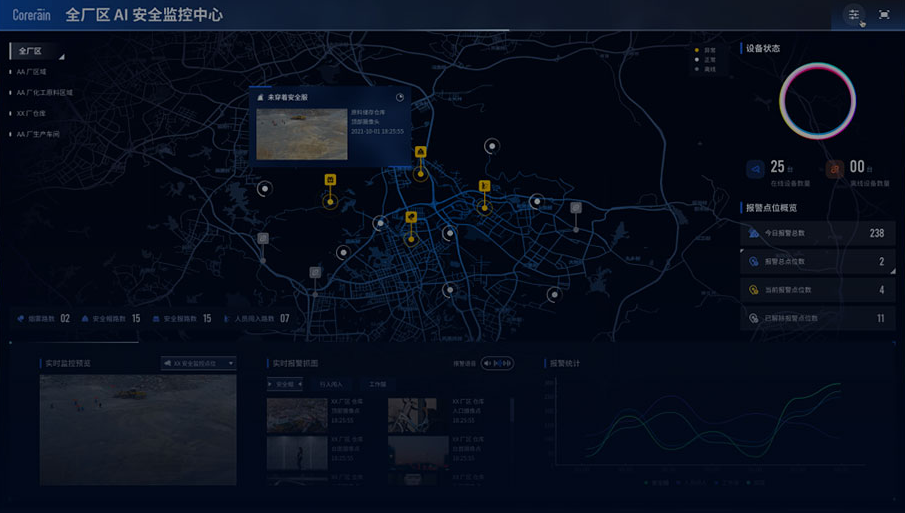The image size is (905, 513).
Task: Click the offline devices orange icon
Action: tap(835, 169)
